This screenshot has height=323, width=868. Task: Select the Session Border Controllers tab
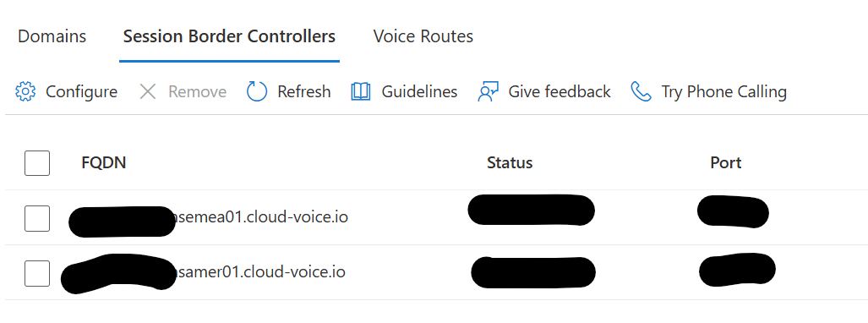229,36
